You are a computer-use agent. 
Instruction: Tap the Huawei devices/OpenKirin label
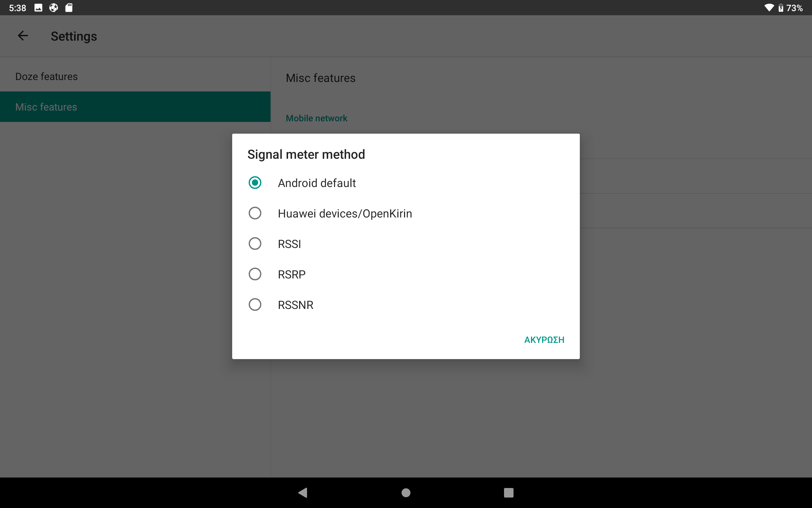pos(345,214)
